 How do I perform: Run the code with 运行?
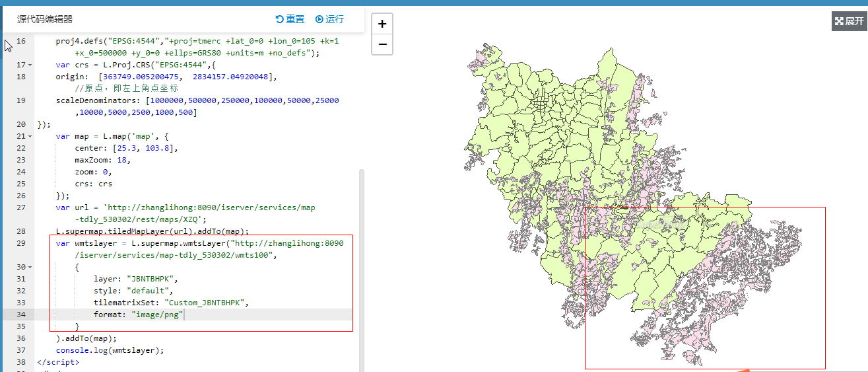pyautogui.click(x=329, y=19)
